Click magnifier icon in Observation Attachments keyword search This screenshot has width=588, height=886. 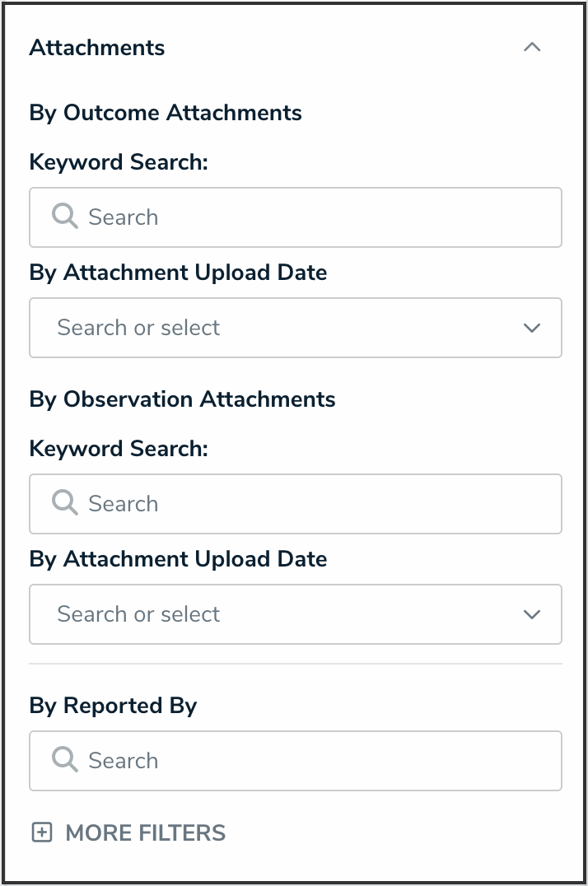tap(64, 503)
